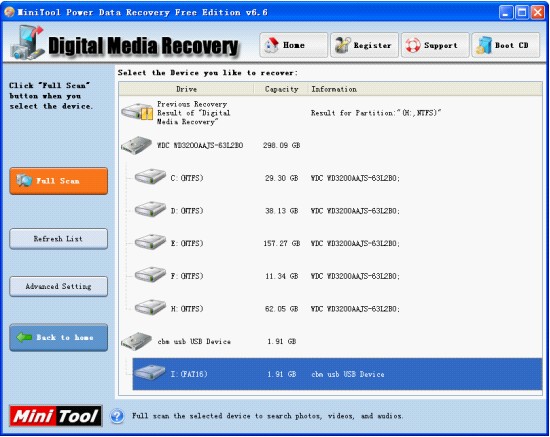Select the F: (NTFS) partition
The height and width of the screenshot is (437, 550).
[337, 276]
